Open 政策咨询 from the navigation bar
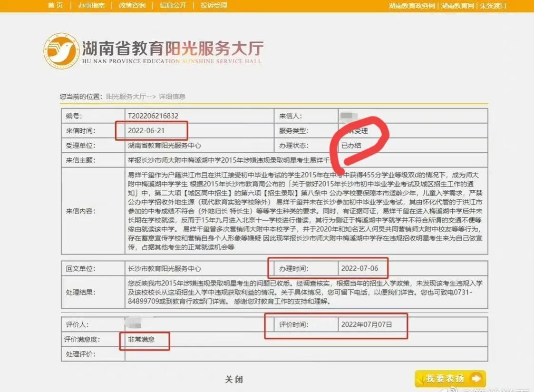The height and width of the screenshot is (392, 534). click(x=132, y=5)
